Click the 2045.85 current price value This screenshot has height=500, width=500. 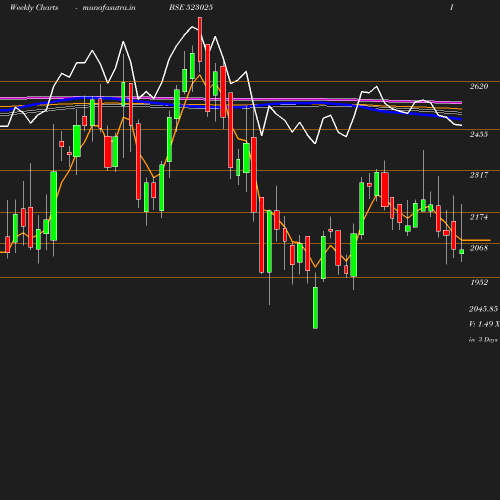click(x=483, y=309)
